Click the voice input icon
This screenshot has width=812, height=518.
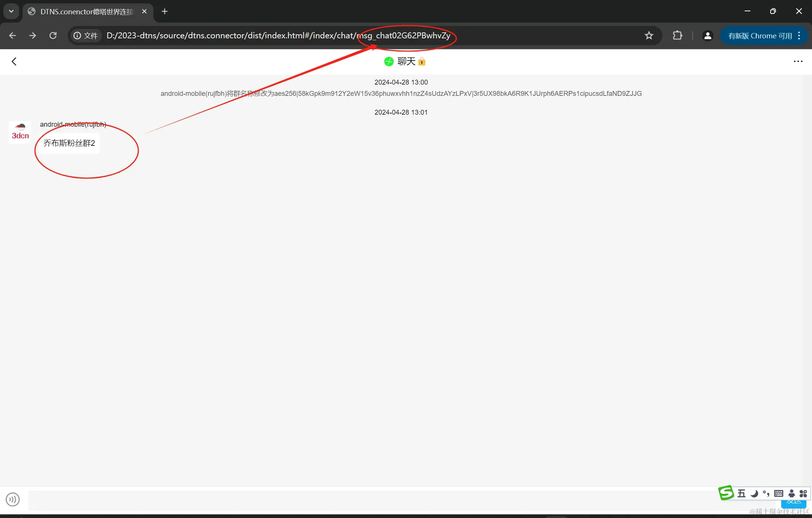click(12, 499)
